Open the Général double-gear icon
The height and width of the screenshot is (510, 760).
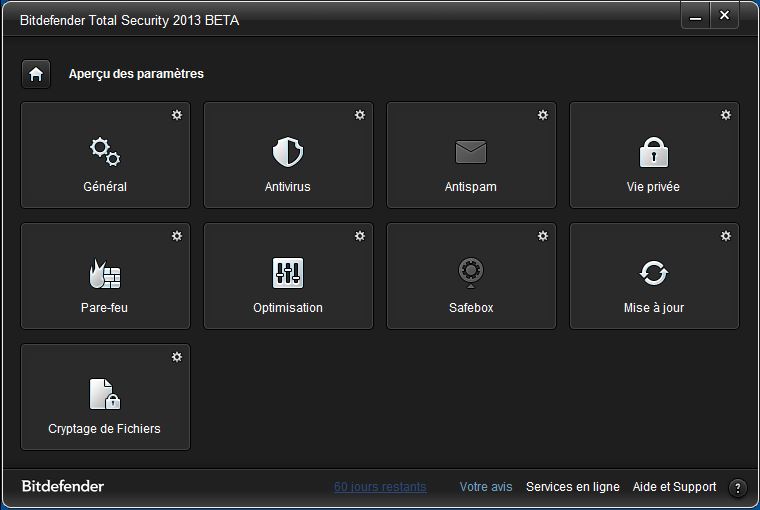(105, 152)
